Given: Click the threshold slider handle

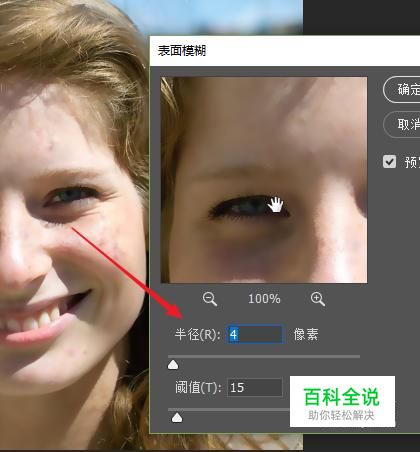Looking at the screenshot, I should click(177, 417).
